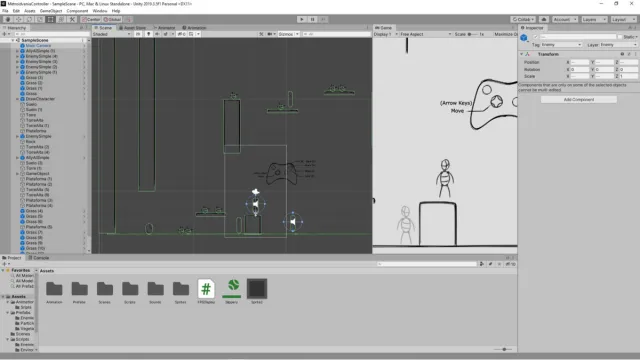Open the Gizmos dropdown

pos(289,34)
